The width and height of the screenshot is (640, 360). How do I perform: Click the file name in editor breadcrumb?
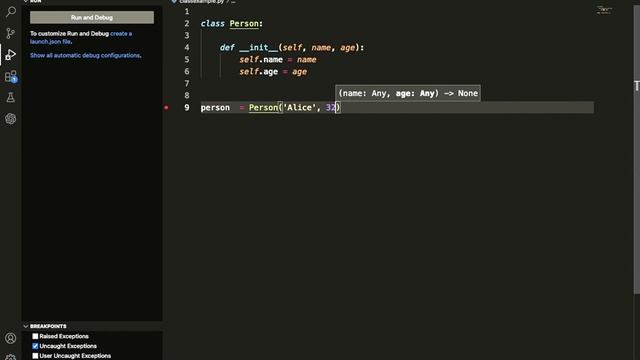(x=201, y=2)
